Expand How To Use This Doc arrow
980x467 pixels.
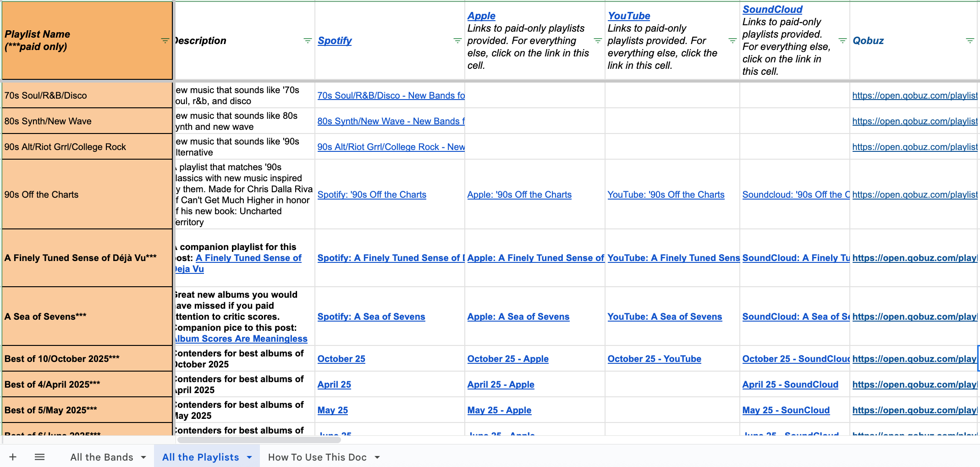tap(377, 457)
